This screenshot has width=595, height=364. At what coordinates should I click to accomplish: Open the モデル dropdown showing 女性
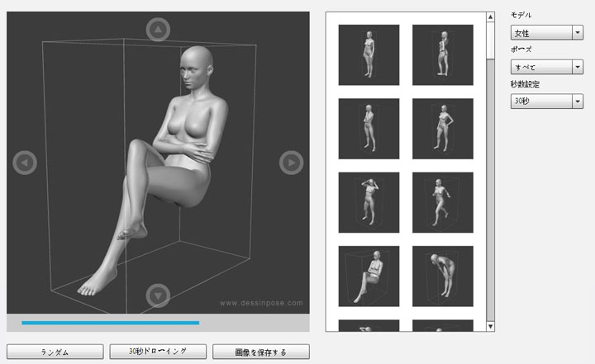coord(547,33)
